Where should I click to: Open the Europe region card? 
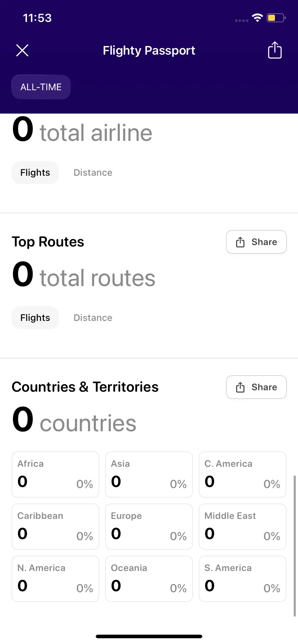pos(149,527)
